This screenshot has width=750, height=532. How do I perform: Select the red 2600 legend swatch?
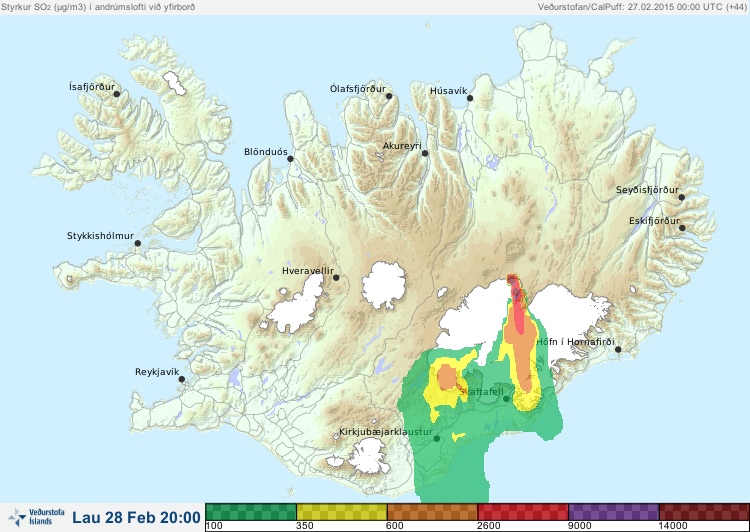click(523, 512)
